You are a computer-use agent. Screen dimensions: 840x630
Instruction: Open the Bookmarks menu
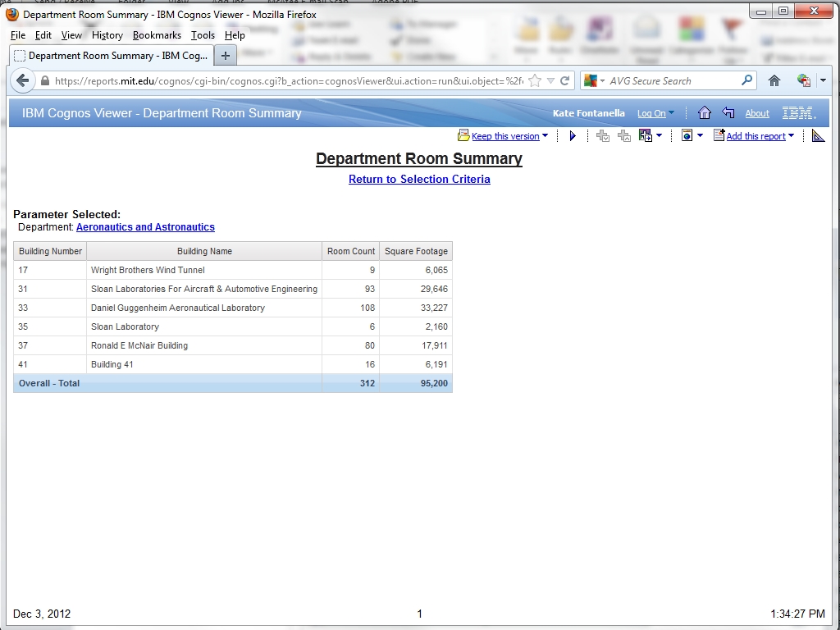click(x=157, y=35)
